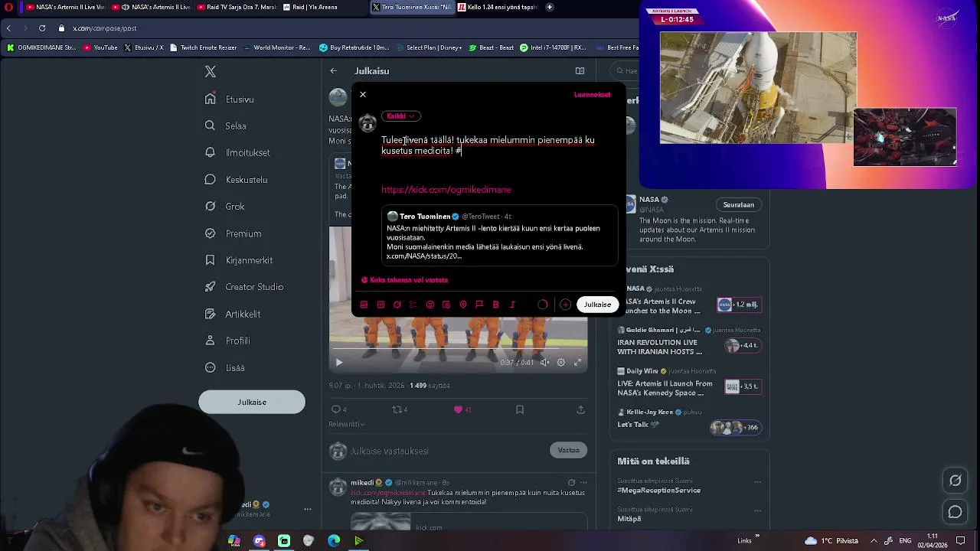This screenshot has height=551, width=980.
Task: Tag a location on the post
Action: pos(463,305)
